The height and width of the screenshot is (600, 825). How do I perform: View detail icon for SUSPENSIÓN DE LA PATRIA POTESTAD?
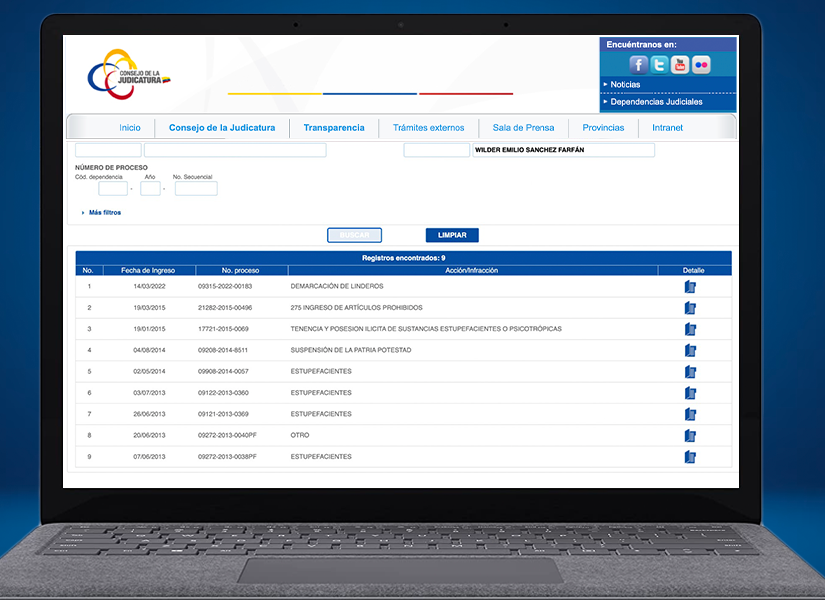tap(690, 351)
